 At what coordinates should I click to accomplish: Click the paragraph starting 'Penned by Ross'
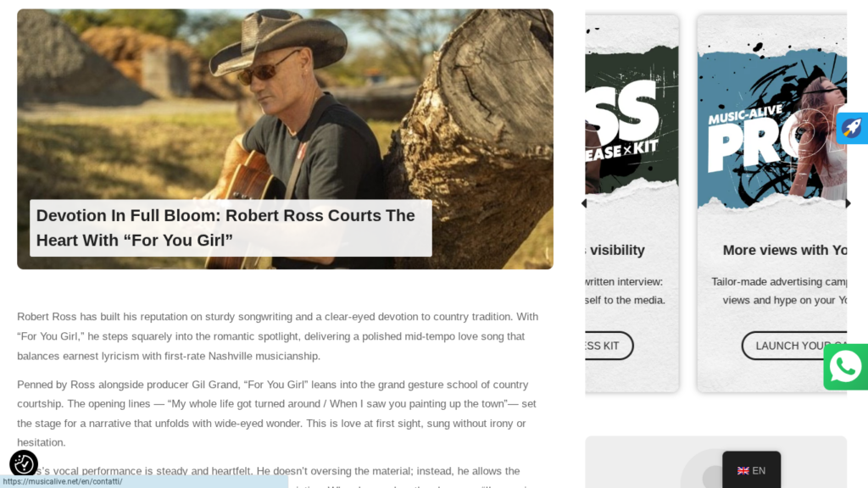click(x=277, y=413)
